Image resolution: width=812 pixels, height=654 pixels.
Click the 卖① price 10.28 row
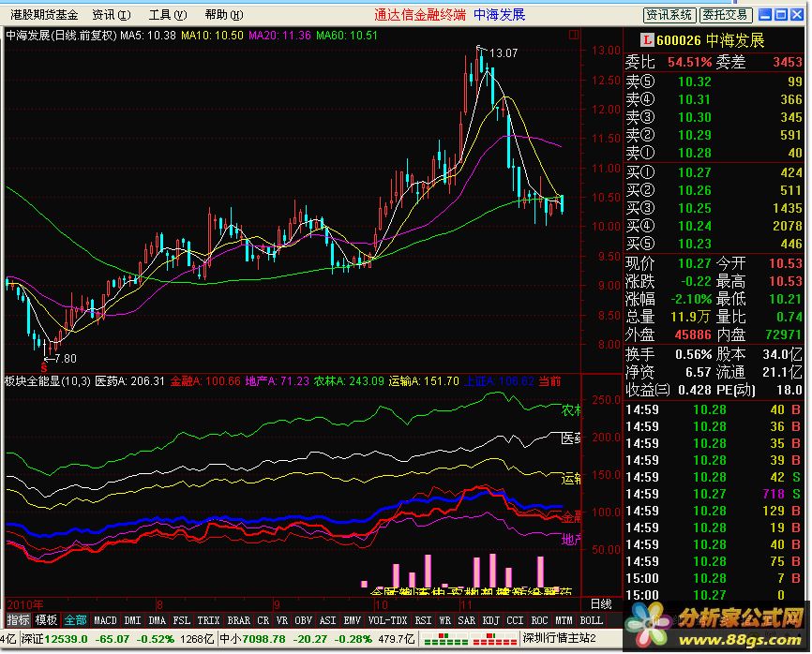(714, 153)
